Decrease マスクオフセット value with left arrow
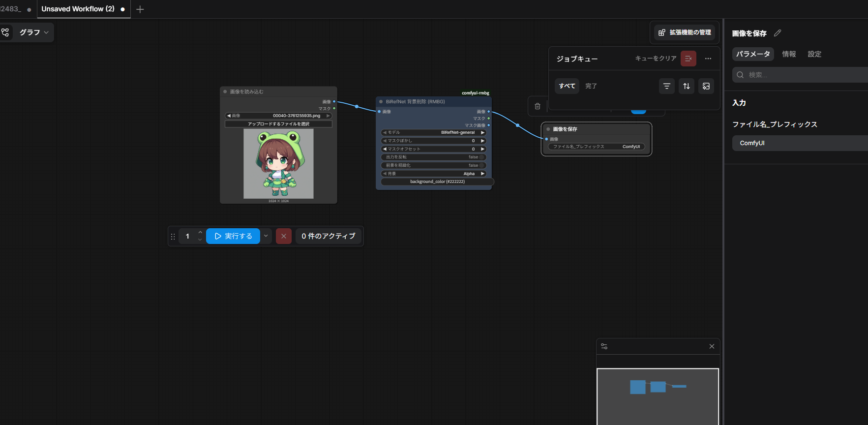 pos(385,149)
